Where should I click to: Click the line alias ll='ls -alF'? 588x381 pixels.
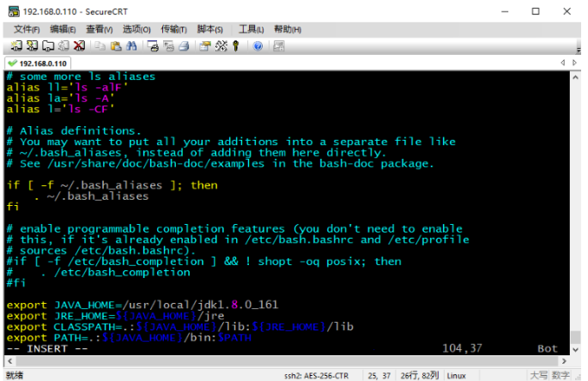tap(67, 88)
